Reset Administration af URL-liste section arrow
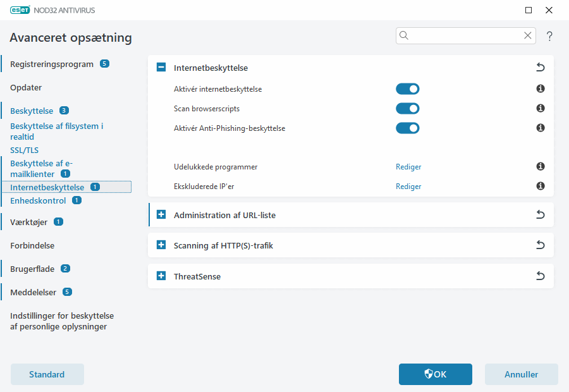 coord(540,215)
